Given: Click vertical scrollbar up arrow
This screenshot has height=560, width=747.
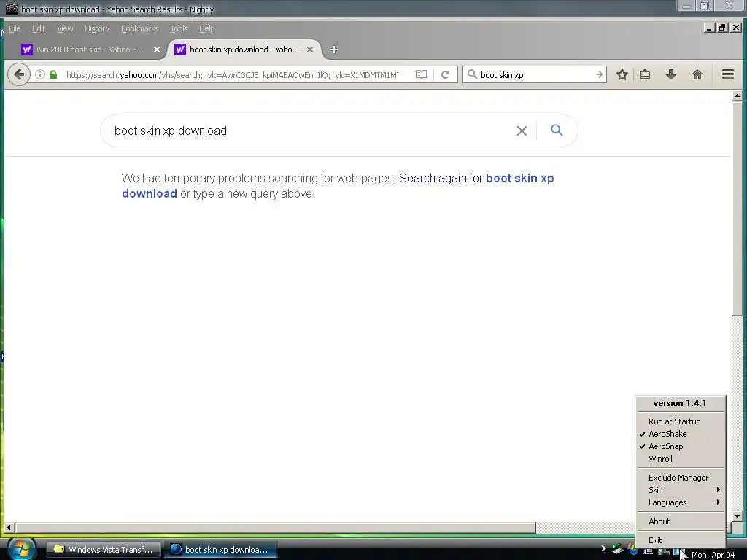Looking at the screenshot, I should point(737,96).
